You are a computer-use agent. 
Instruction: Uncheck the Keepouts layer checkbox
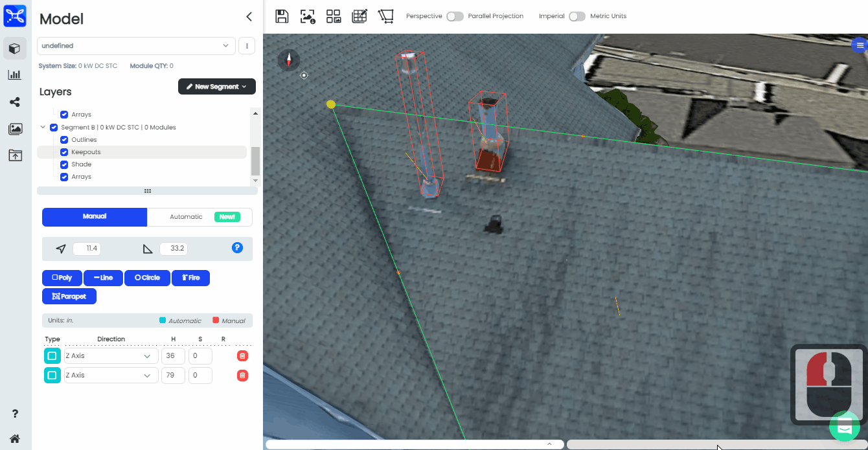coord(64,152)
